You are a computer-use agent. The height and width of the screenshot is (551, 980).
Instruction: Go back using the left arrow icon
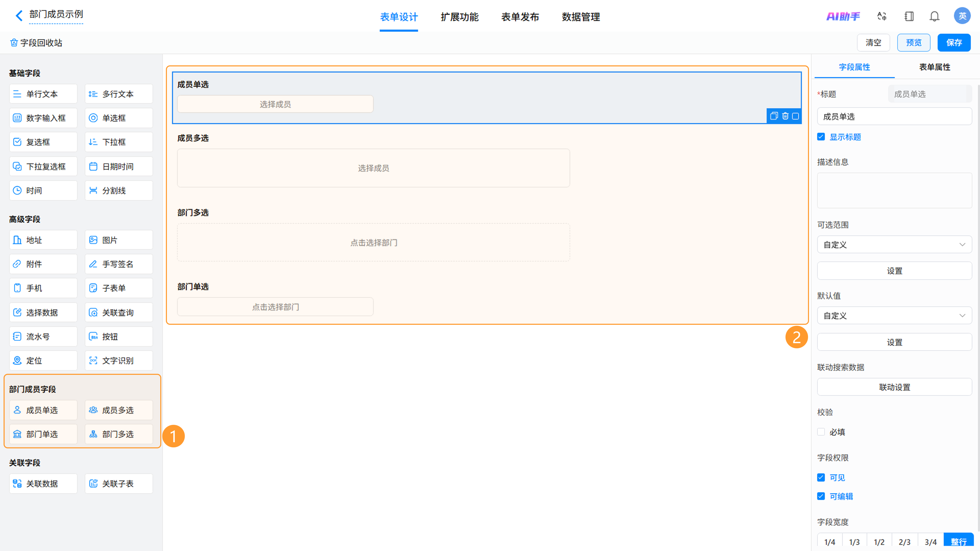(x=19, y=16)
